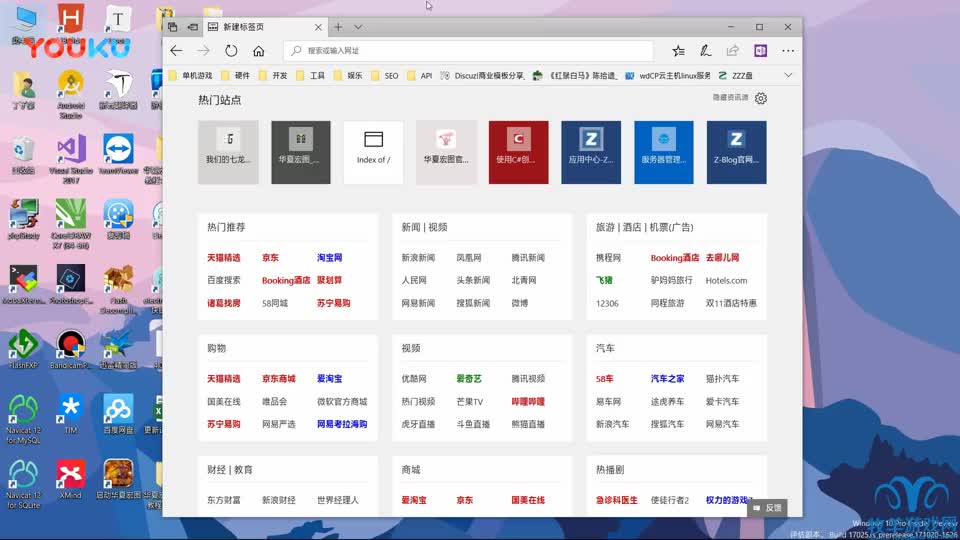Go back using the back arrow
This screenshot has height=540, width=960.
click(176, 51)
